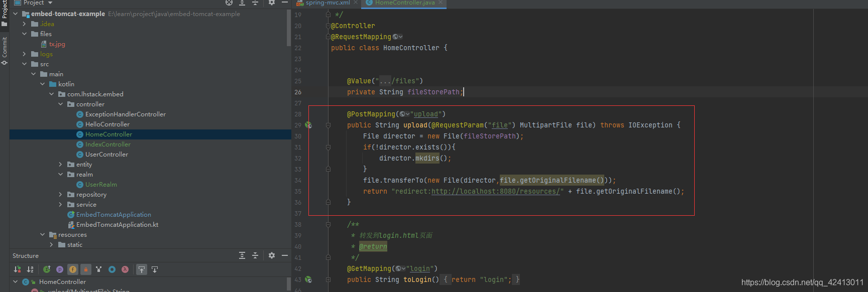Viewport: 868px width, 292px height.
Task: Follow the localhost:8080/resources link
Action: [495, 191]
